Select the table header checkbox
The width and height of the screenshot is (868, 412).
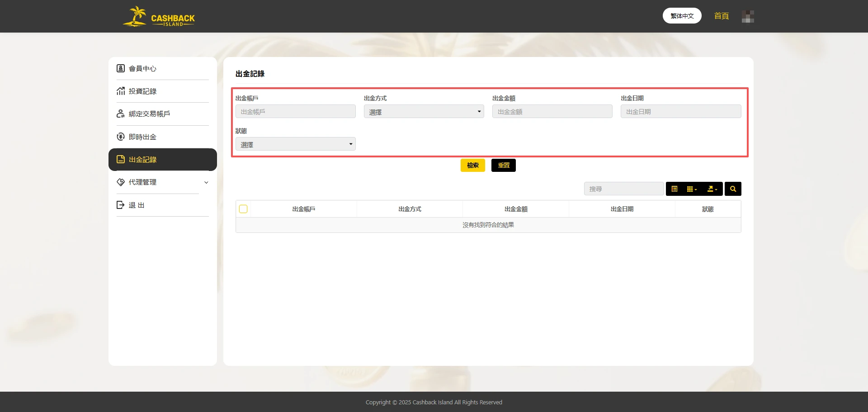(243, 208)
